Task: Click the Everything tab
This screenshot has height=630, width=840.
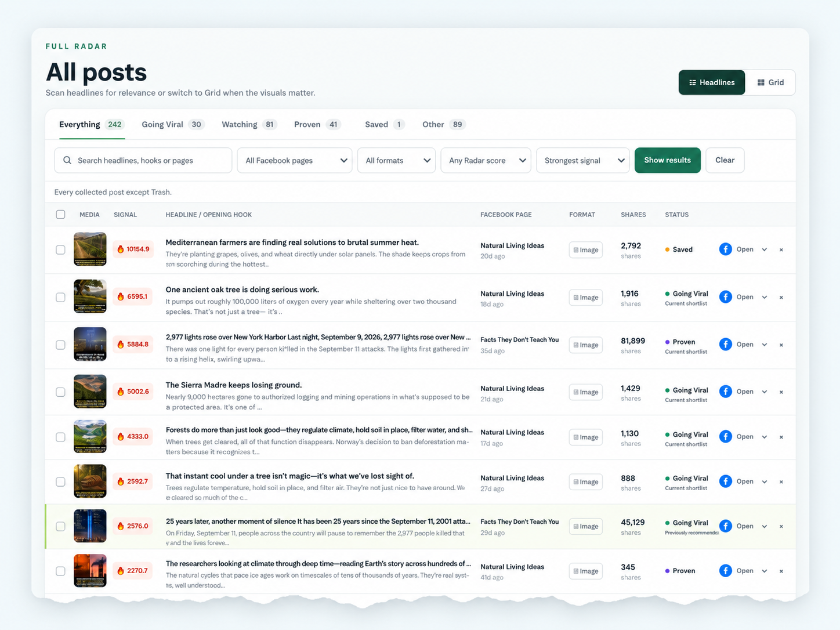Action: [92, 124]
